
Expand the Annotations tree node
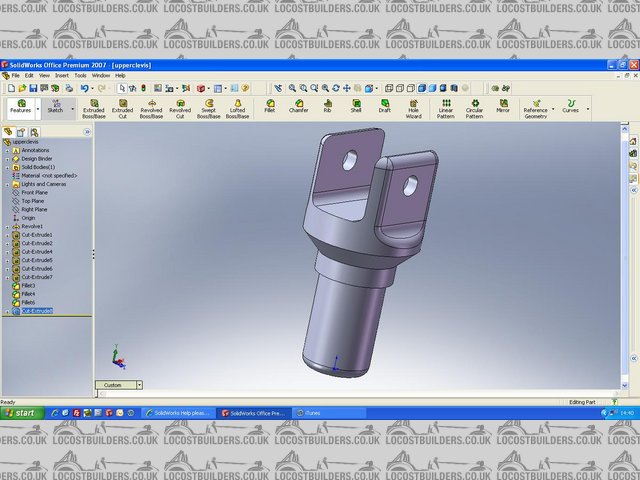(x=6, y=151)
